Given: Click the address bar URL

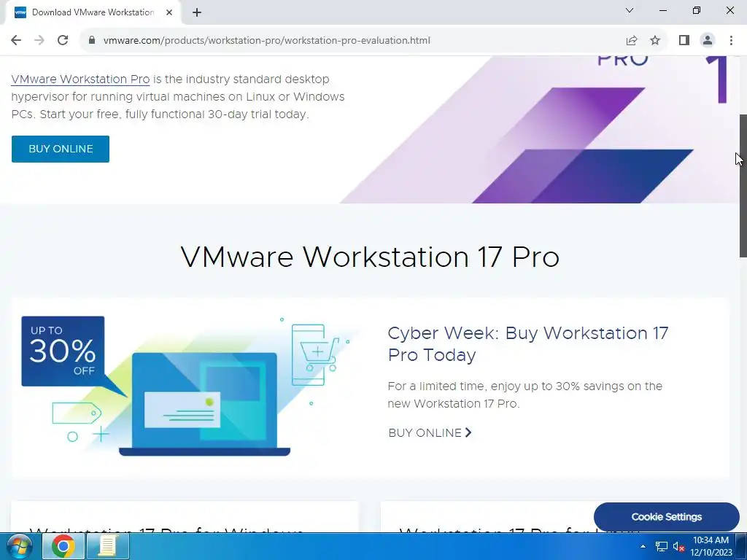Looking at the screenshot, I should click(267, 41).
